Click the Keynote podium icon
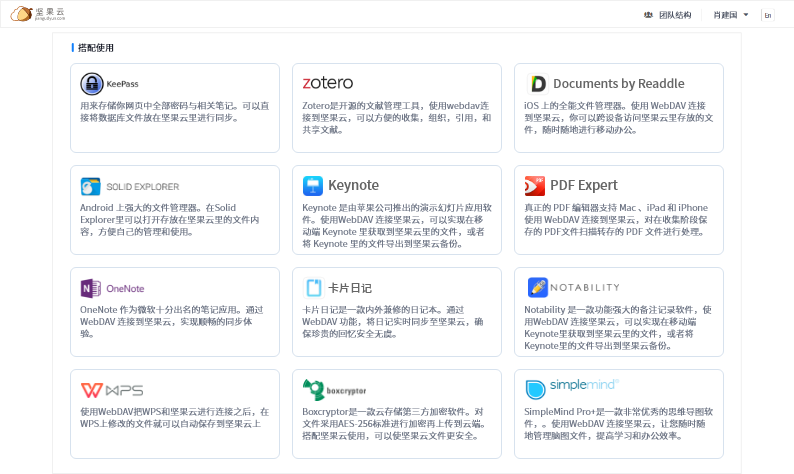794x474 pixels. [312, 186]
